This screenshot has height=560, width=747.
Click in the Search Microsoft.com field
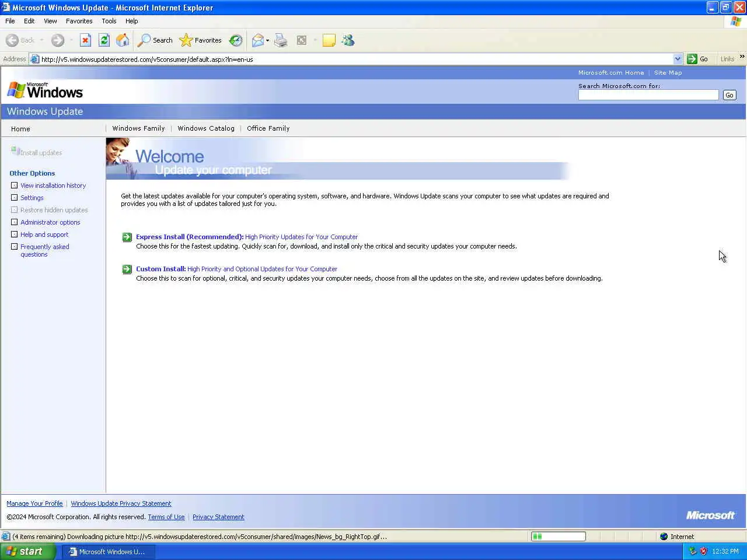[648, 95]
